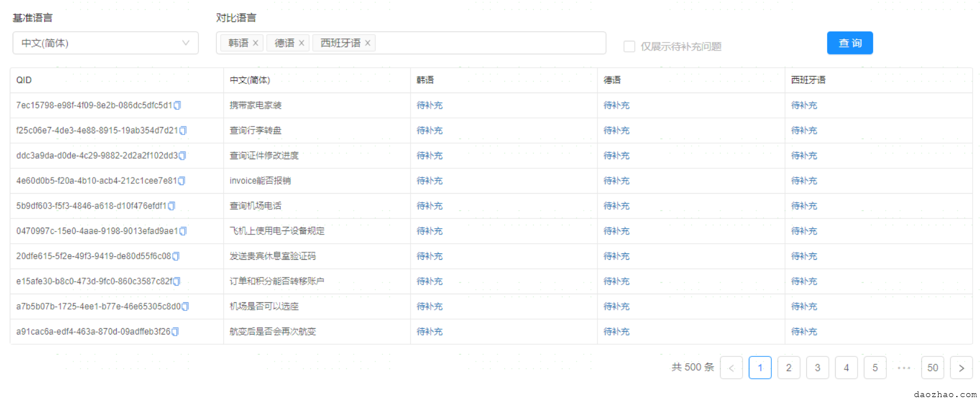Screen dimensions: 980x400
Task: Open 西班牙语 待补充 link for invoice能否报销
Action: point(804,181)
